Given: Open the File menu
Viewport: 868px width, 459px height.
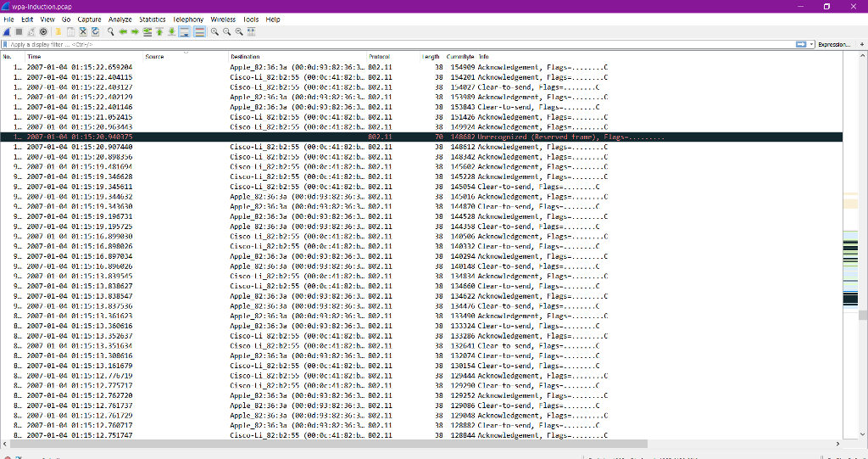Looking at the screenshot, I should coord(8,20).
